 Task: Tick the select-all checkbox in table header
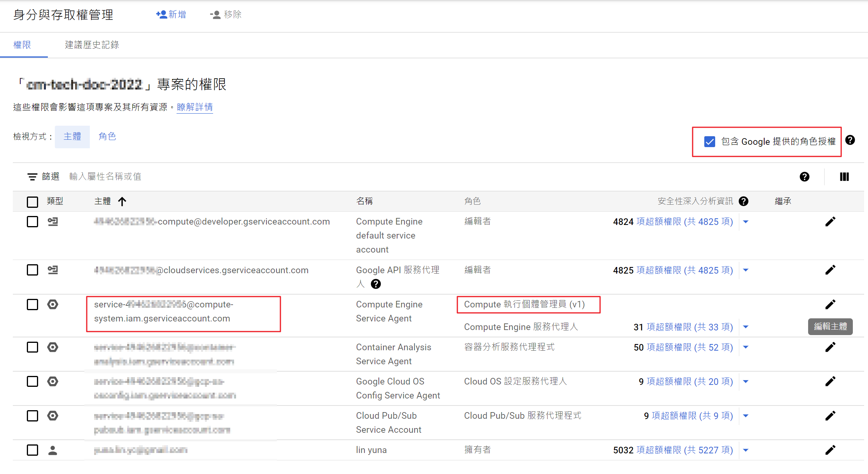[x=32, y=202]
